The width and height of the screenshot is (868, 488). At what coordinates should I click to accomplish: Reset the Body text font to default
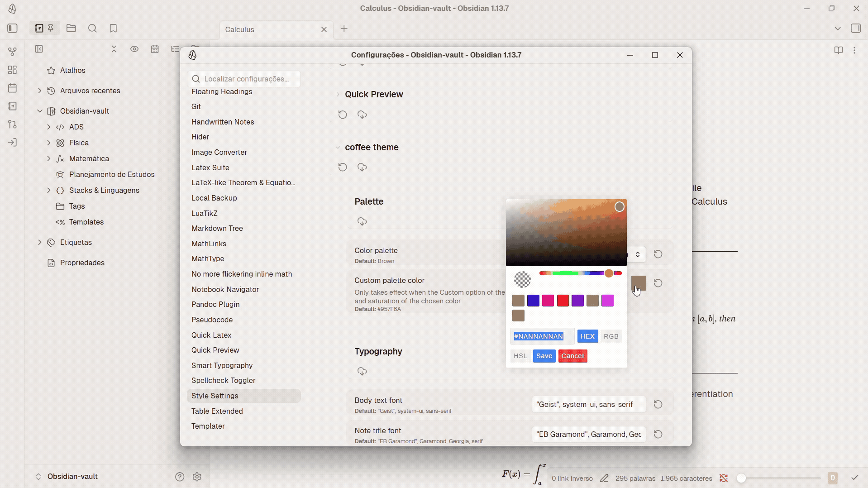pos(658,404)
